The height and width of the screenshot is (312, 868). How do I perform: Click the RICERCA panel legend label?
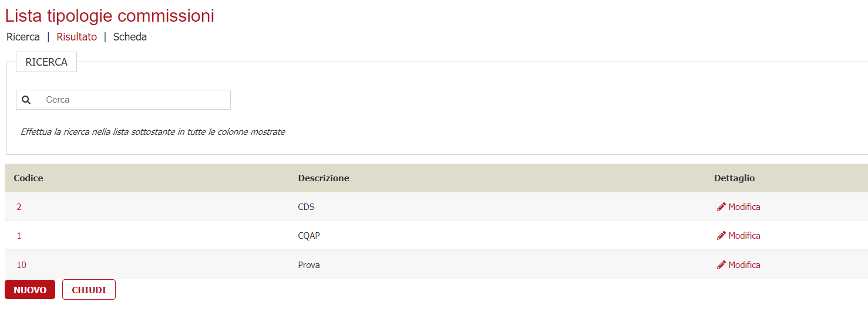[x=46, y=62]
